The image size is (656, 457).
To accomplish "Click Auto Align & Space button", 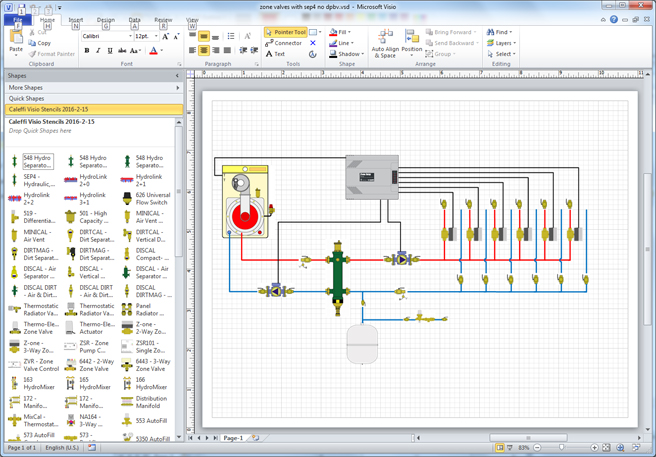I will [x=385, y=43].
